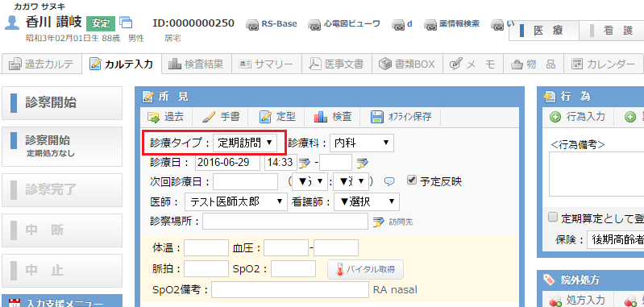Click the 診療日 date field 2016-06-29
The height and width of the screenshot is (307, 644).
click(x=228, y=163)
